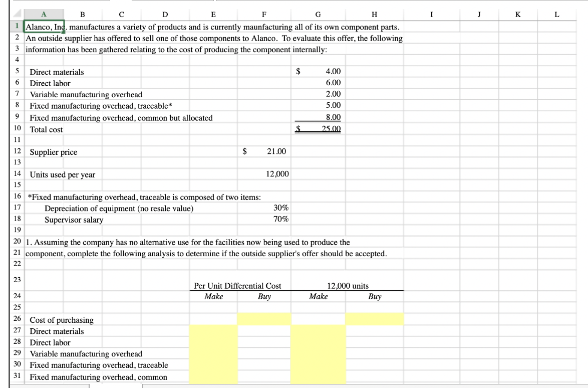Click 'Units used per year' label
588x388 pixels.
62,174
